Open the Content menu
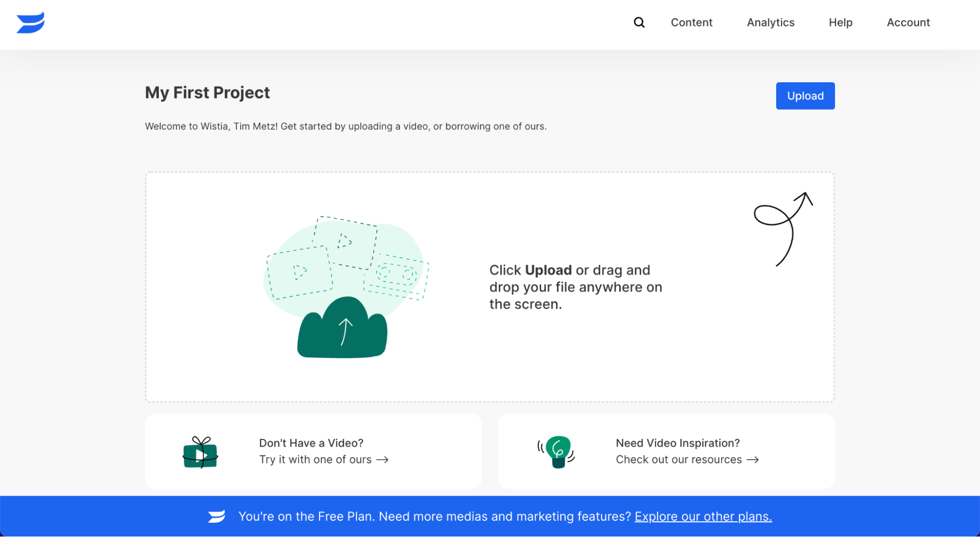Viewport: 980px width, 537px height. tap(691, 23)
